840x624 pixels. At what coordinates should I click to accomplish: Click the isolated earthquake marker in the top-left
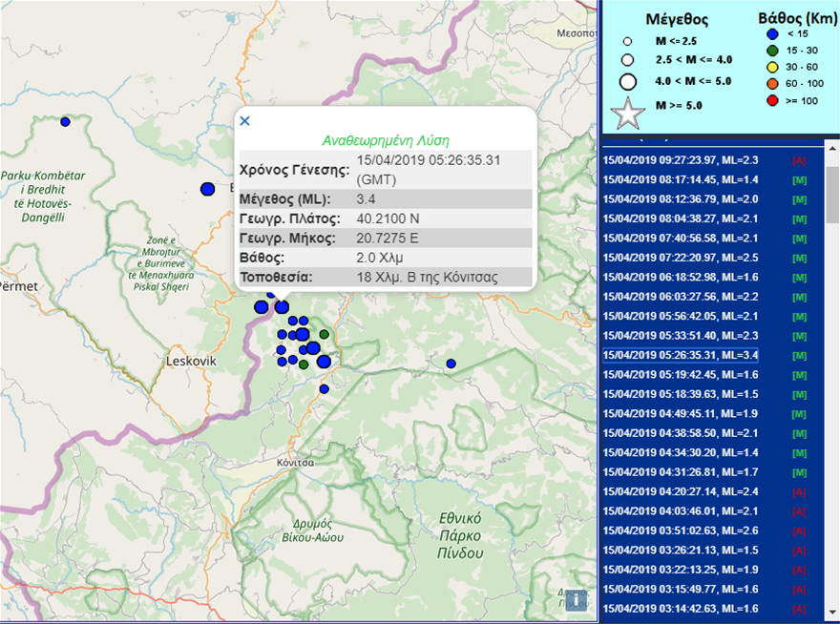[x=65, y=121]
